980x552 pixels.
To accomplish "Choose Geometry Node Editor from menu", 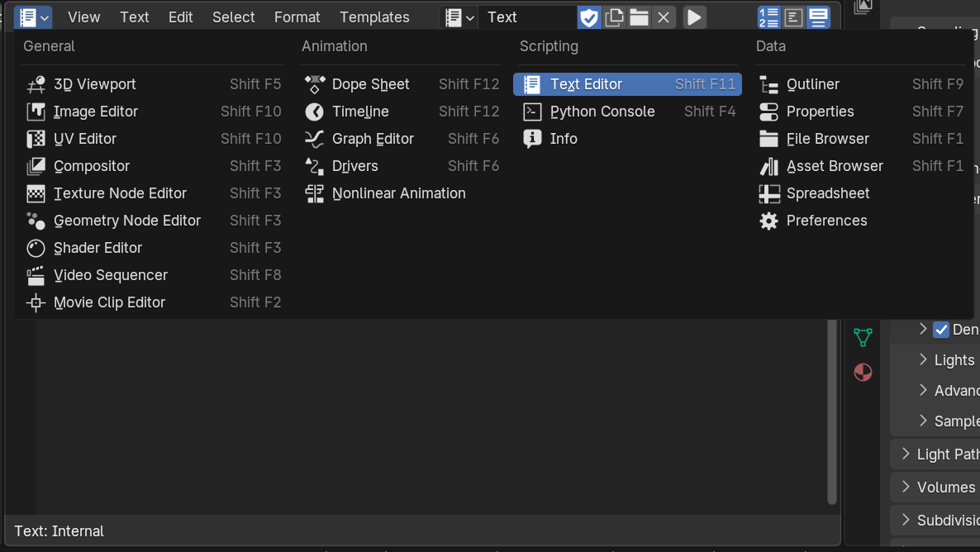I will tap(127, 221).
